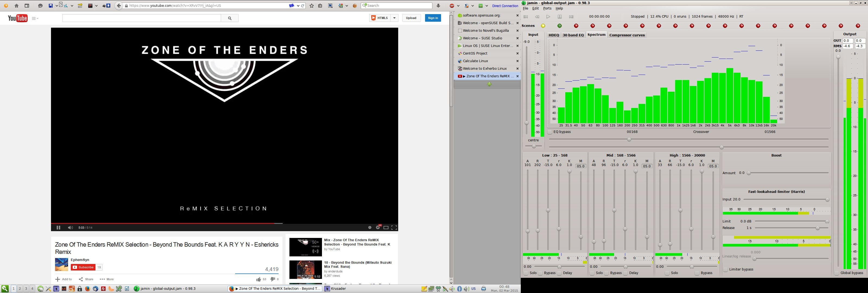This screenshot has width=868, height=293.
Task: Open File menu in jamin
Action: click(x=525, y=8)
